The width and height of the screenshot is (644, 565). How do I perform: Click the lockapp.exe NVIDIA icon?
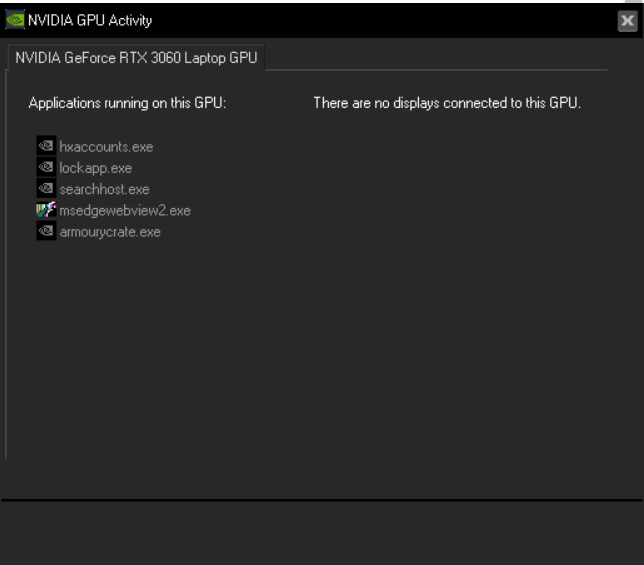click(x=45, y=168)
